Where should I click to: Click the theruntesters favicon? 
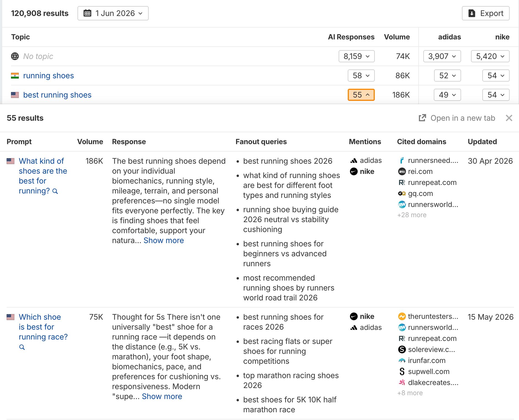click(x=402, y=316)
